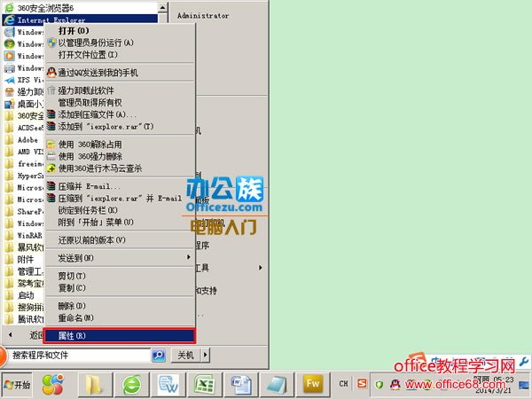Image resolution: width=532 pixels, height=399 pixels.
Task: Click the 开始 Start button
Action: pos(18,385)
